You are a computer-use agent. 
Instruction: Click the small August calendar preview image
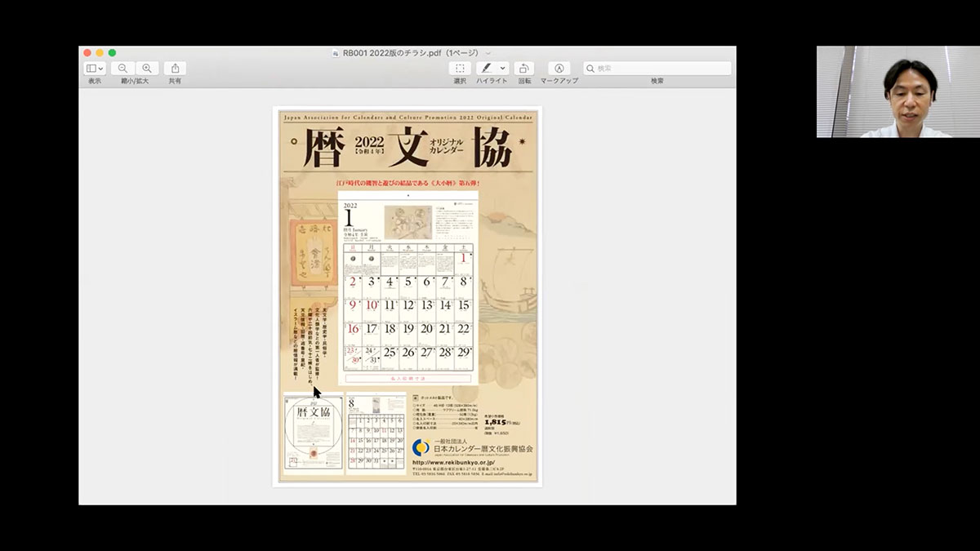pyautogui.click(x=376, y=434)
